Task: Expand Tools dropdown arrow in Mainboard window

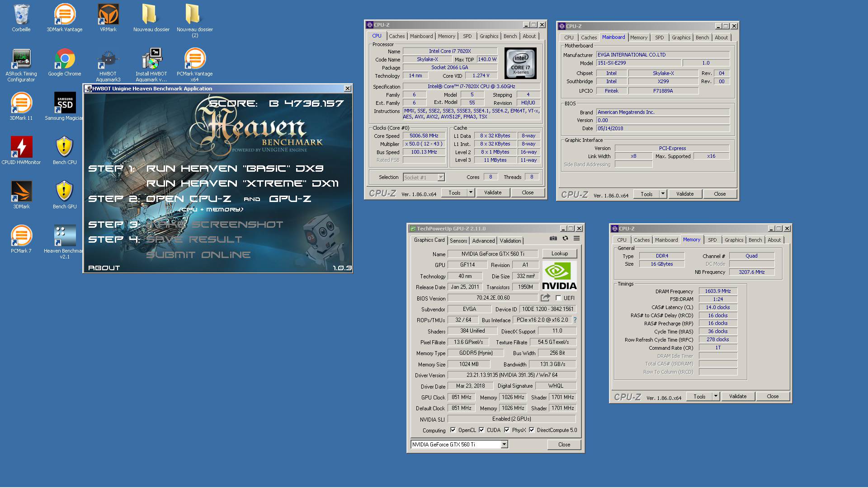Action: tap(663, 194)
